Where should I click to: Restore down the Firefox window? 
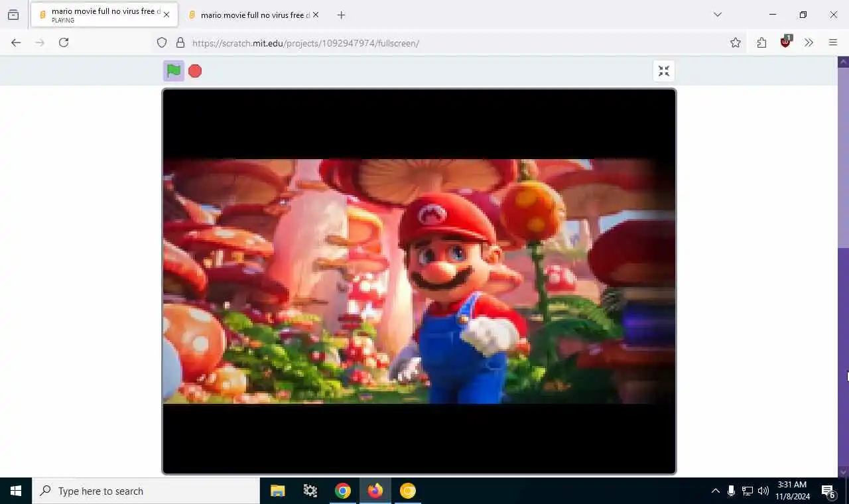coord(803,15)
